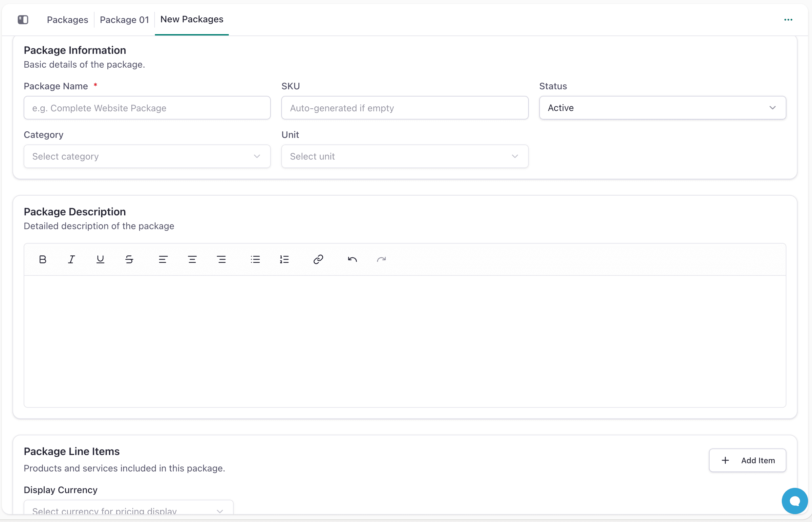Insert a bulleted list
The image size is (812, 522).
pos(255,259)
